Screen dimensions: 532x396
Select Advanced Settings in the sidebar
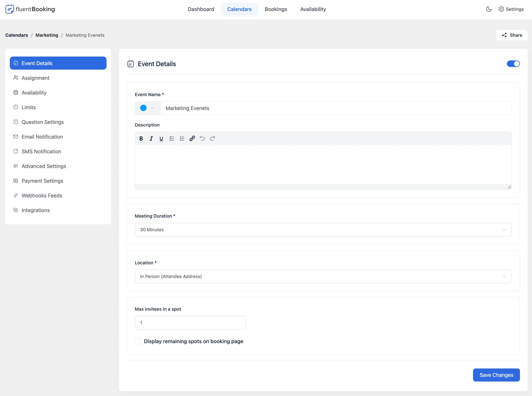point(58,166)
